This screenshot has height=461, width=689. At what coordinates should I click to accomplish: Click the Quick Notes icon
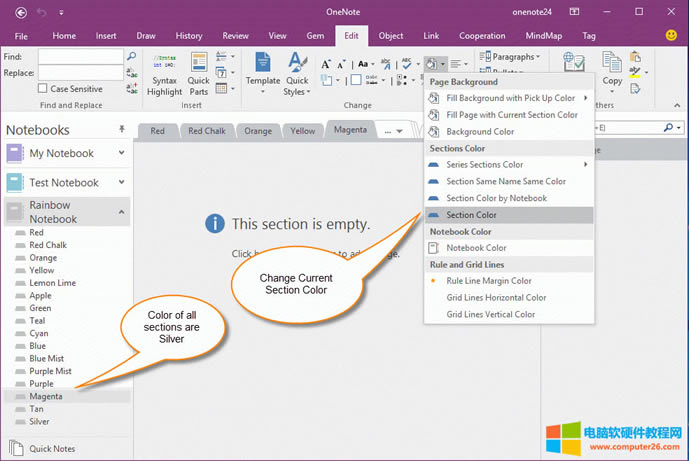(x=16, y=449)
